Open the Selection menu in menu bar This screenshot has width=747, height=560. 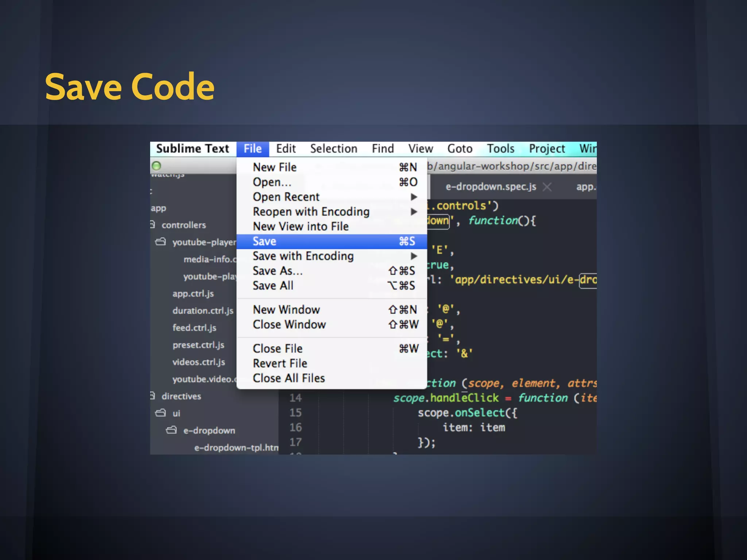tap(333, 149)
